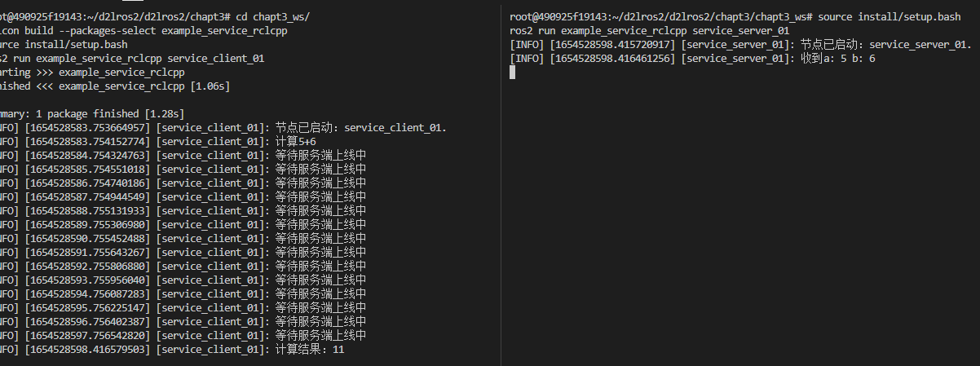Click the 'ros2 run ... service_server_01' command
The width and height of the screenshot is (980, 366).
tap(649, 31)
